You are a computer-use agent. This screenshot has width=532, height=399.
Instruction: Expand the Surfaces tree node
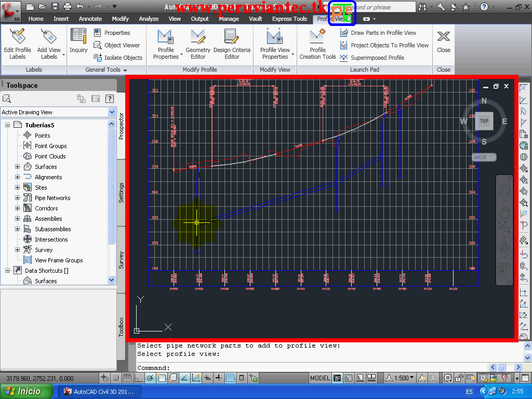pos(17,167)
